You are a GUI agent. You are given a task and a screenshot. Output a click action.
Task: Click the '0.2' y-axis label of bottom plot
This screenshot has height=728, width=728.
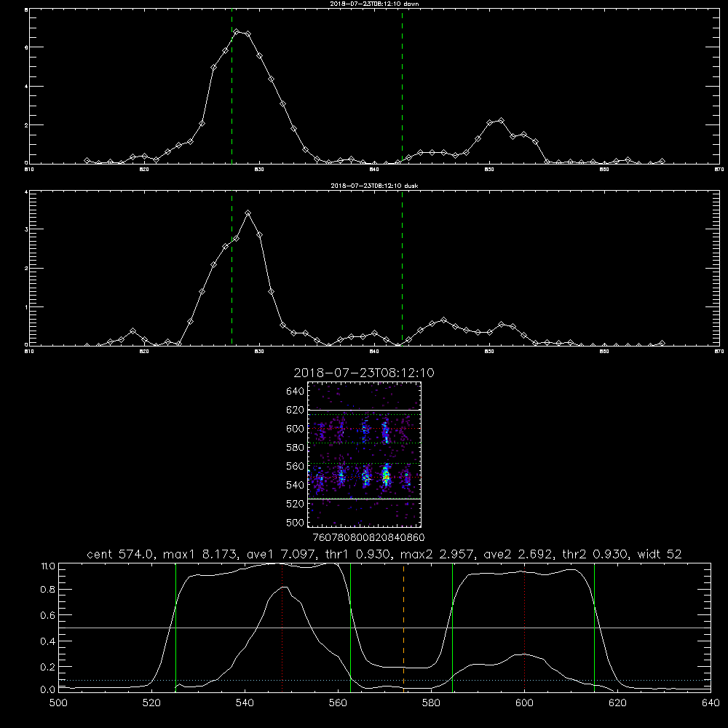[48, 667]
